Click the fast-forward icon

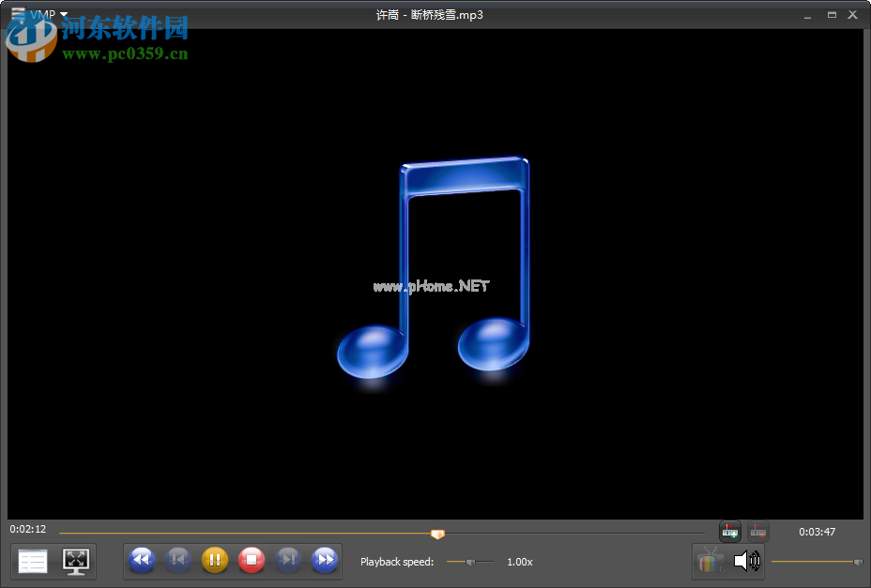pos(324,560)
